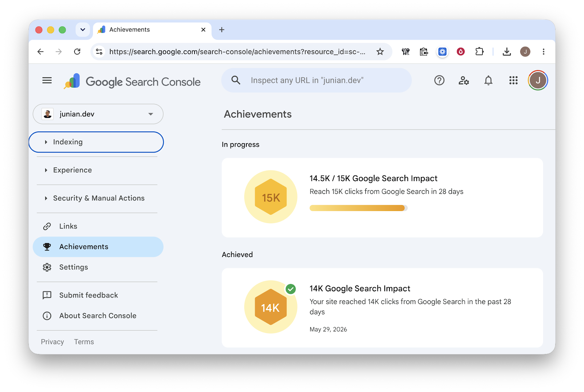Click the URL inspection search field
This screenshot has width=584, height=392.
[316, 80]
